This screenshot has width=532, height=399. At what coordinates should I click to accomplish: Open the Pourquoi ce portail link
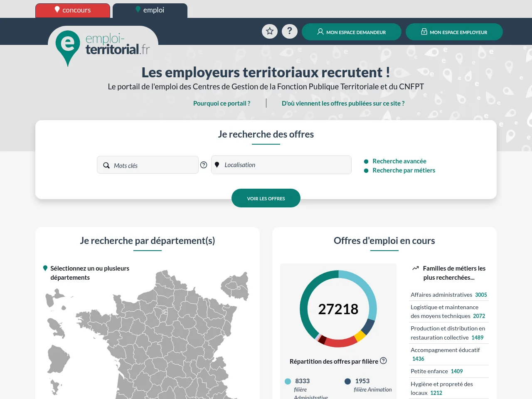(222, 103)
